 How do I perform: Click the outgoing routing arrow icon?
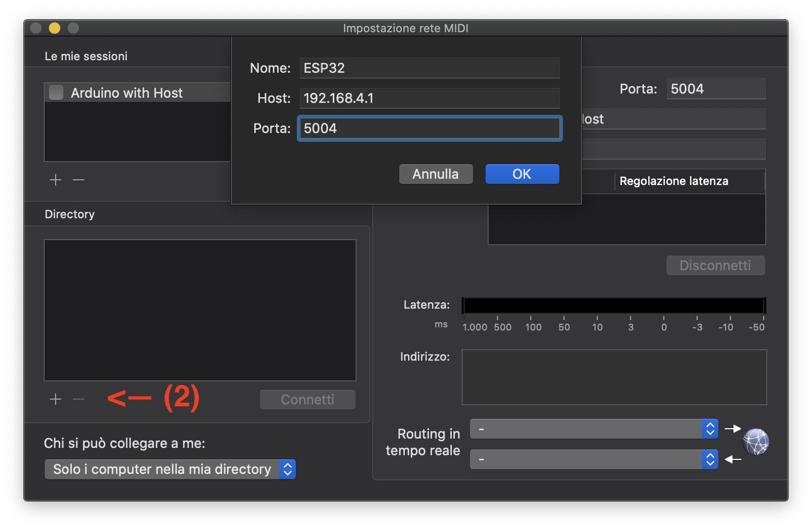(734, 428)
